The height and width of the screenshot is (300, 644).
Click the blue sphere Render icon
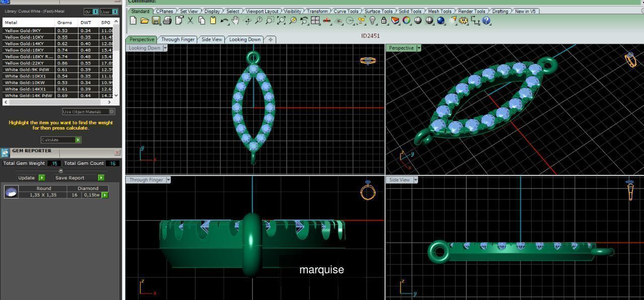(441, 21)
